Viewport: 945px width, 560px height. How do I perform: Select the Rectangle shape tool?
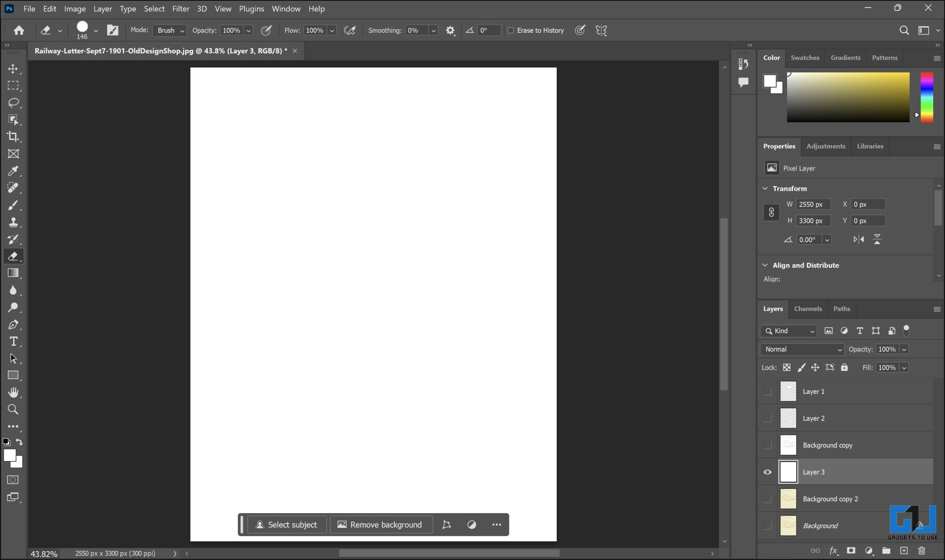[x=13, y=375]
